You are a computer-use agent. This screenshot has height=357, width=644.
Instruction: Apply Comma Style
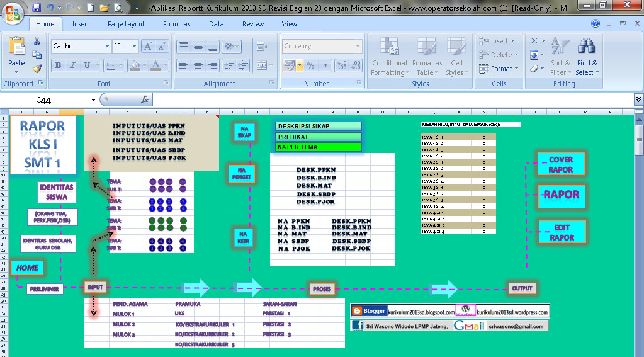pos(325,65)
